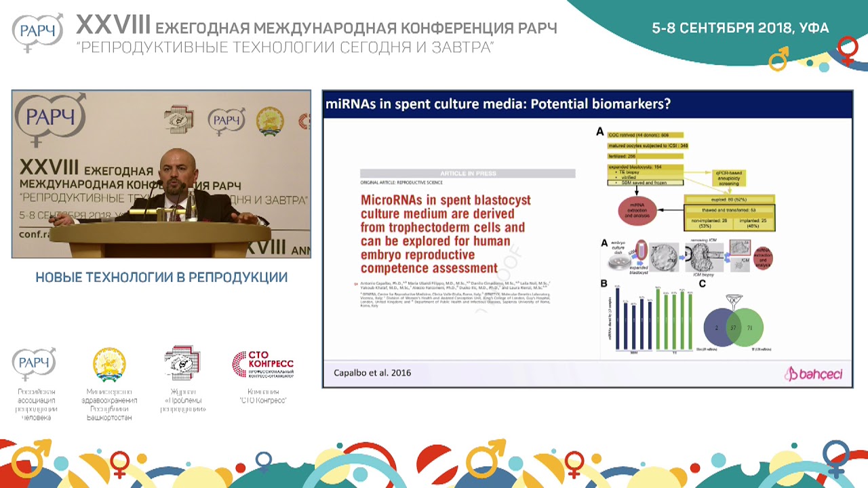Click the 'COC retrieved (44 donors)' flowchart box
The image size is (868, 488).
(645, 136)
